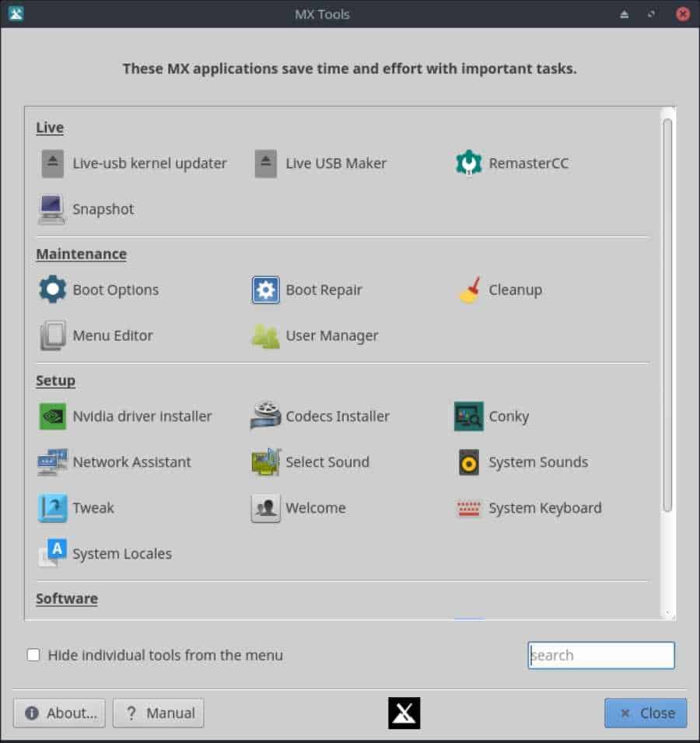Open User Manager icon

coord(266,335)
